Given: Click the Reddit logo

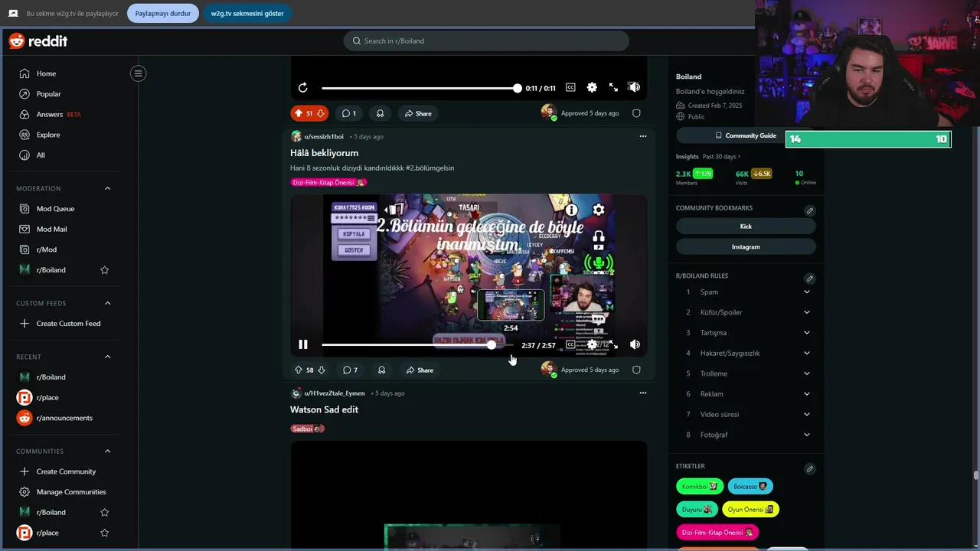Looking at the screenshot, I should [38, 41].
